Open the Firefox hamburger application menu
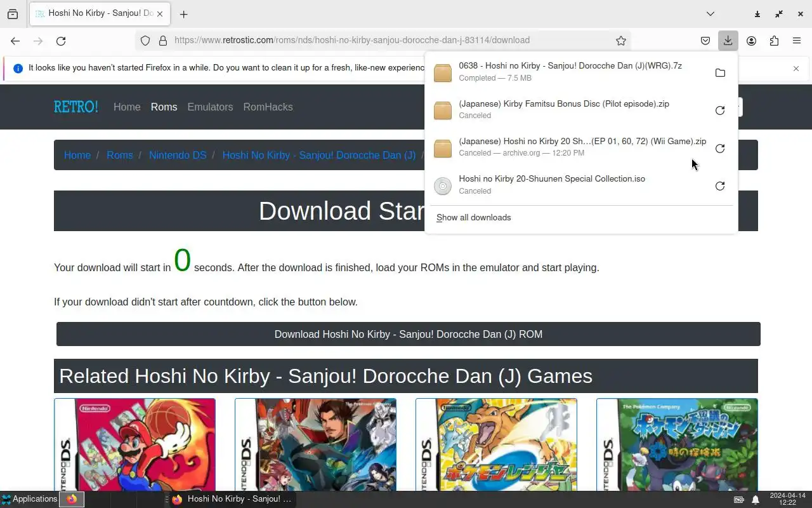Screen dimensions: 812x508 coord(797,41)
